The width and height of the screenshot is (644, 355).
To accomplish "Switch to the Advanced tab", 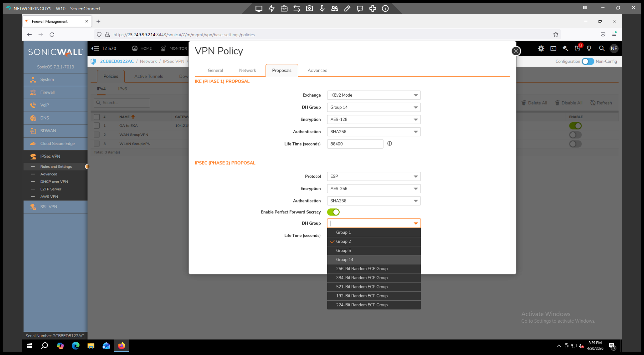I will (x=317, y=70).
